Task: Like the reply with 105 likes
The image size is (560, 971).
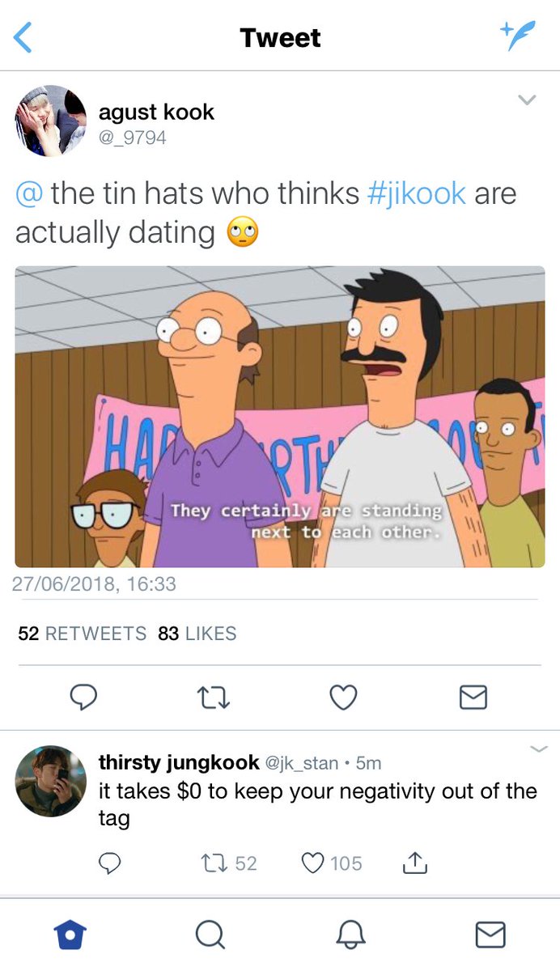Action: pyautogui.click(x=332, y=863)
